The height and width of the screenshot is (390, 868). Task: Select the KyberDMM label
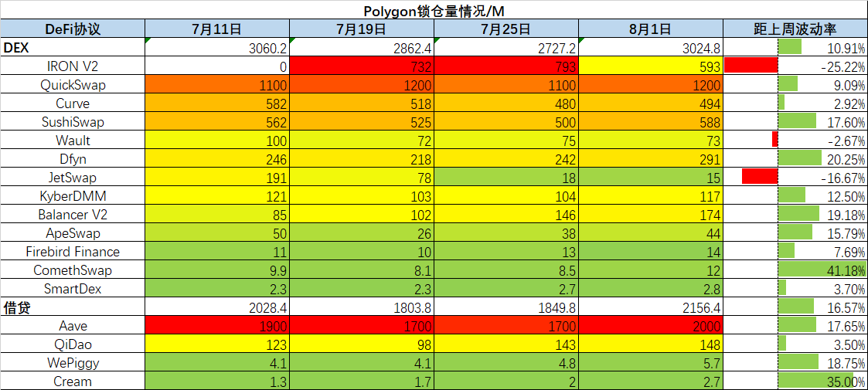(73, 196)
